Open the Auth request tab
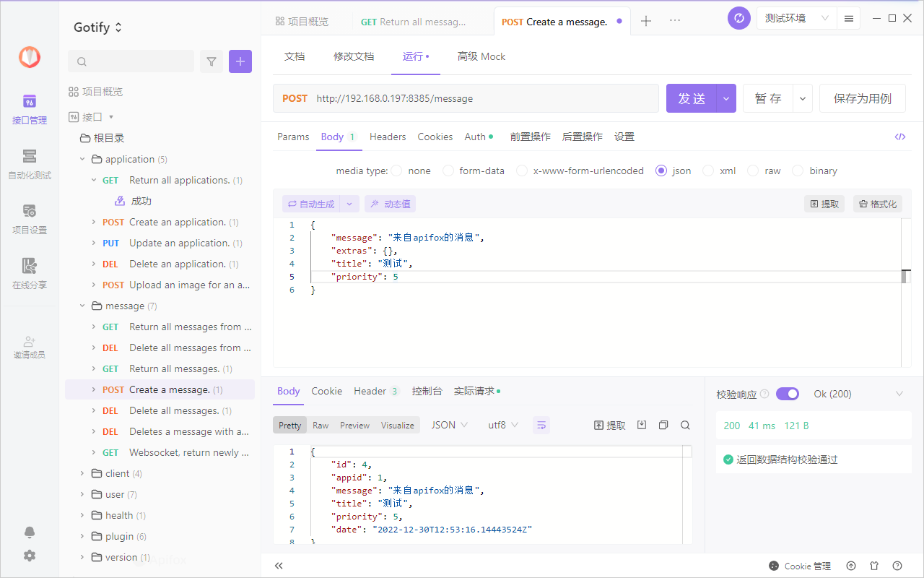Viewport: 924px width, 578px height. (479, 137)
